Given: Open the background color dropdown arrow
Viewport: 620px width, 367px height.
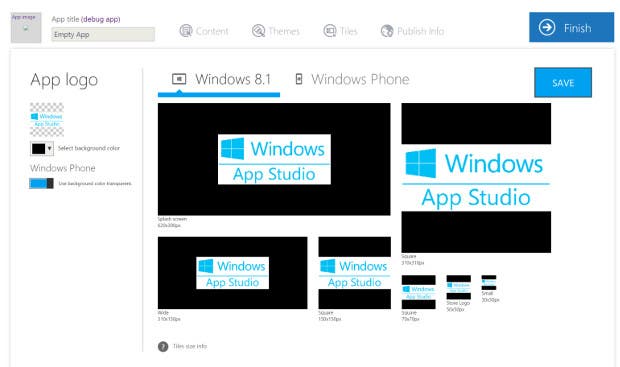Looking at the screenshot, I should 49,149.
